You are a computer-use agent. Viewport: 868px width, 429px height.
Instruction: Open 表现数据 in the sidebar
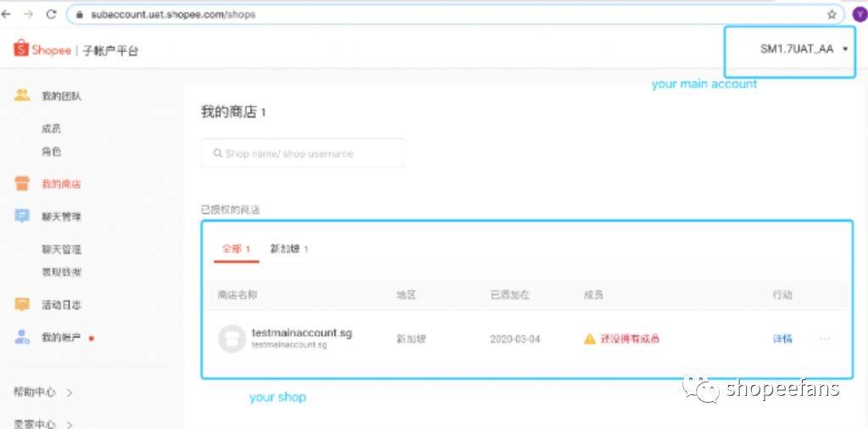tap(61, 272)
